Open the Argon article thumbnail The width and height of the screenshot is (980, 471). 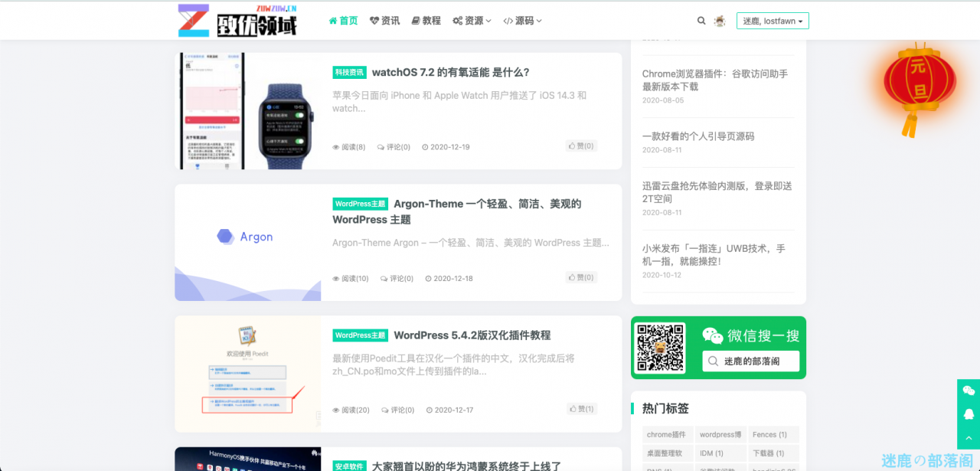pyautogui.click(x=247, y=242)
